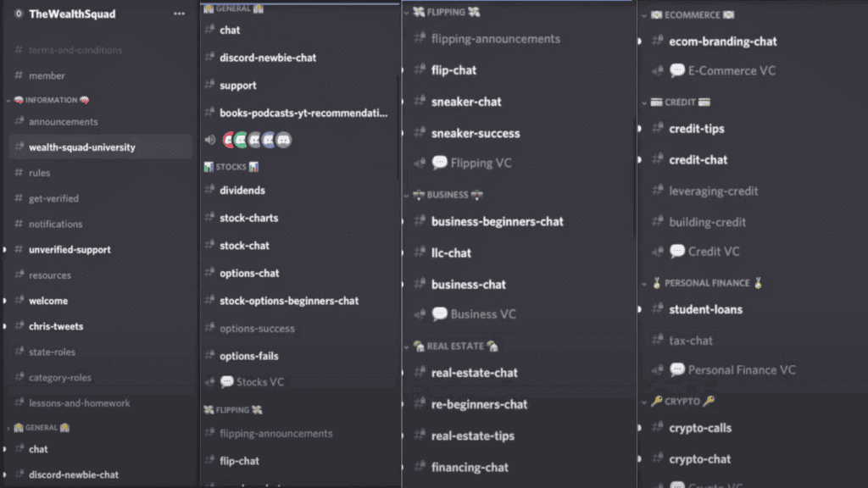Open TheWealthSquad server options menu (three dots)
This screenshot has height=488, width=868.
(179, 14)
